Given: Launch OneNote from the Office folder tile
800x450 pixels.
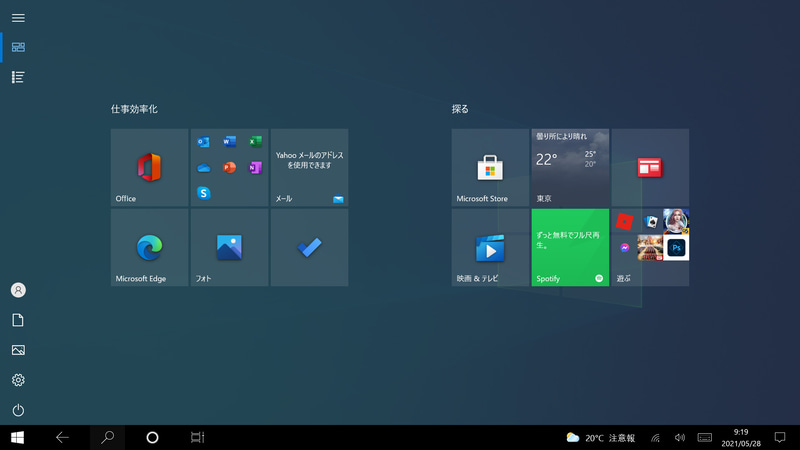Looking at the screenshot, I should (x=255, y=167).
